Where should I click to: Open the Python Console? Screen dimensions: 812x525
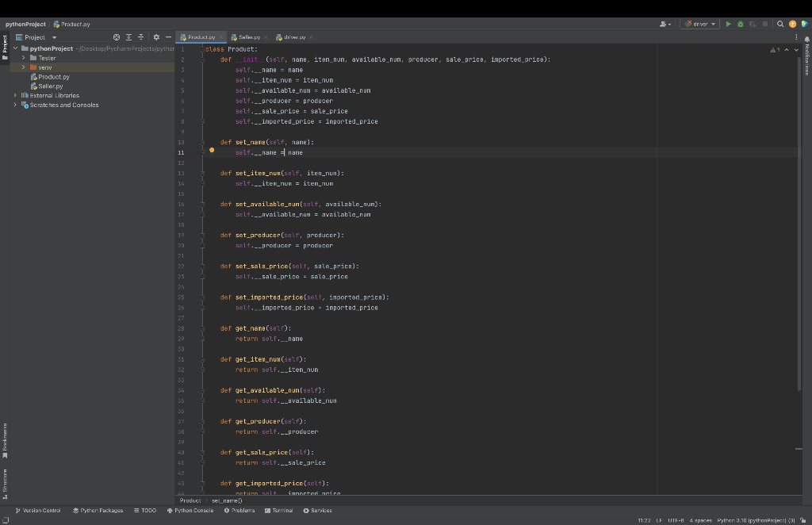pyautogui.click(x=190, y=510)
